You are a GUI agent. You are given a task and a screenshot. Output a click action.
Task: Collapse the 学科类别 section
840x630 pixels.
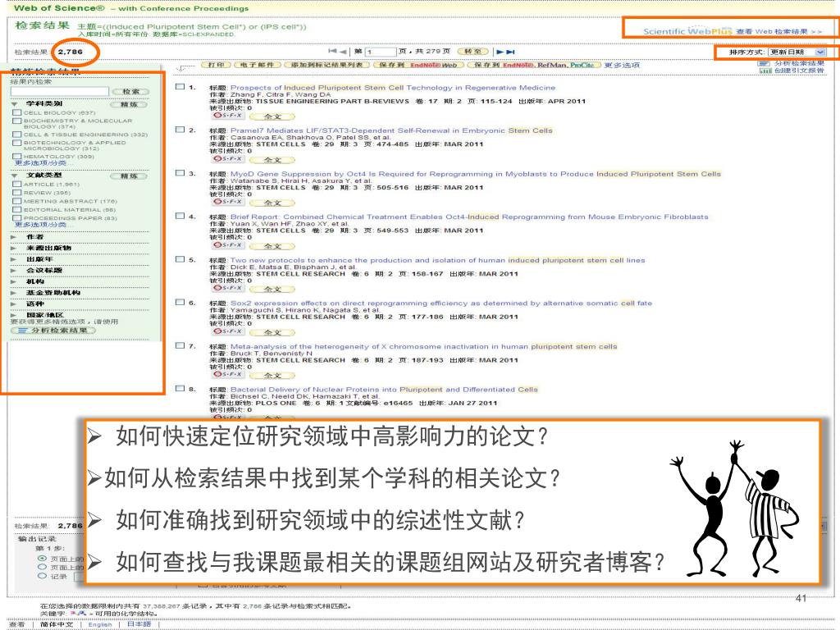point(15,104)
